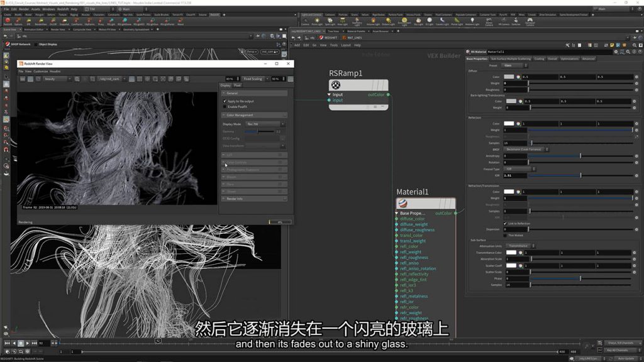Click zoom icon in Redshift Render View toolbar

(77, 79)
